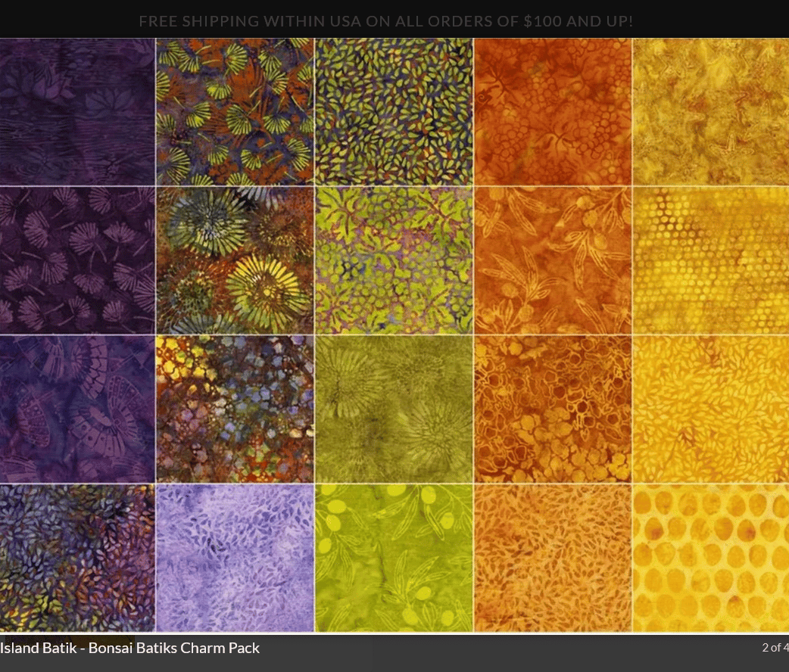
Task: Click the free shipping over $100 banner
Action: [385, 21]
